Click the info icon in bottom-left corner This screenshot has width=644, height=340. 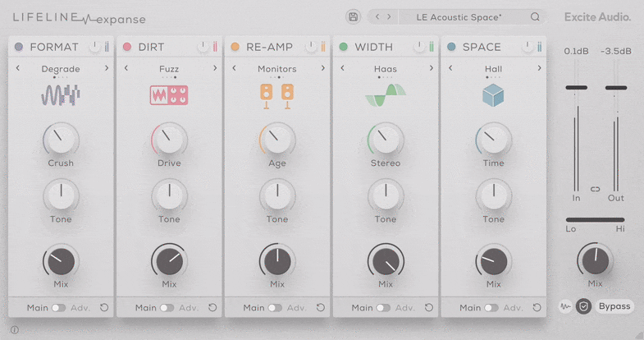(x=14, y=330)
